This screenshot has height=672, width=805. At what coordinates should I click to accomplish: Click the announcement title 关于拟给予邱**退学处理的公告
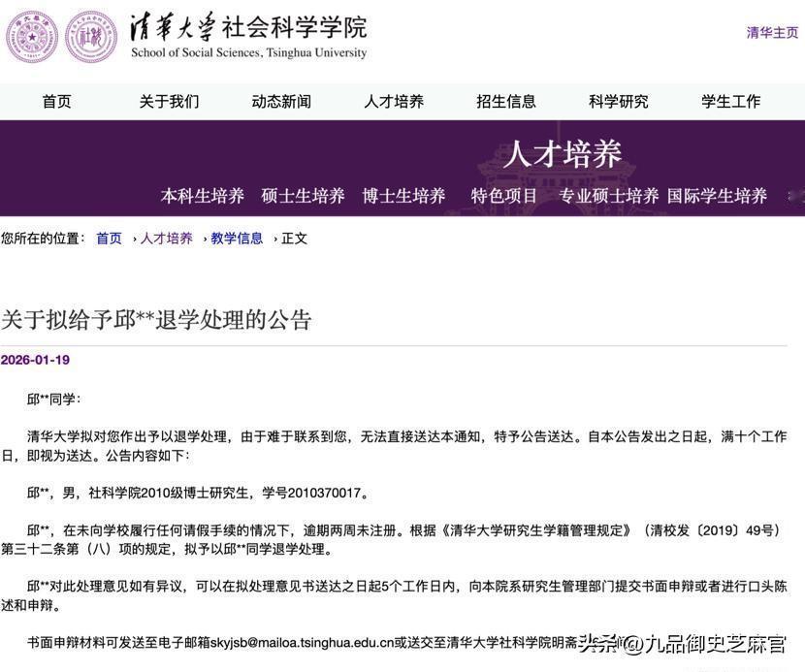click(156, 320)
